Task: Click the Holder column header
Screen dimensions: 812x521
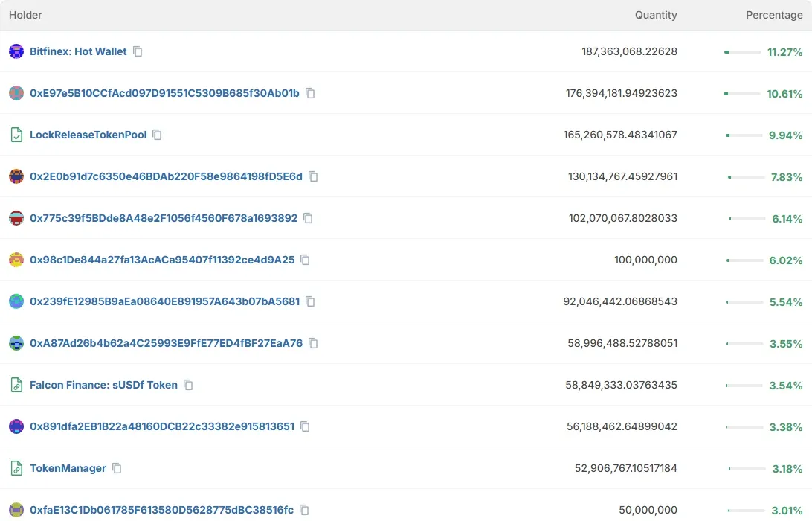Action: click(25, 15)
